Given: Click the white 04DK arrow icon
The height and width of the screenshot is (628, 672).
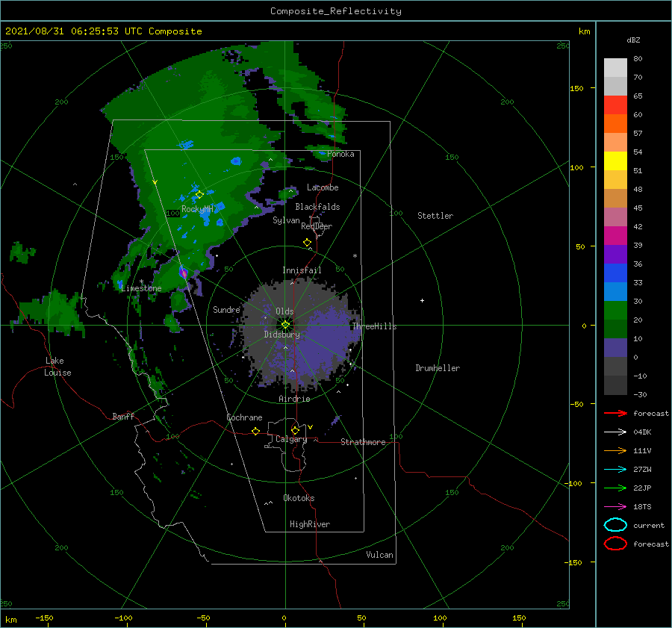Looking at the screenshot, I should [615, 432].
